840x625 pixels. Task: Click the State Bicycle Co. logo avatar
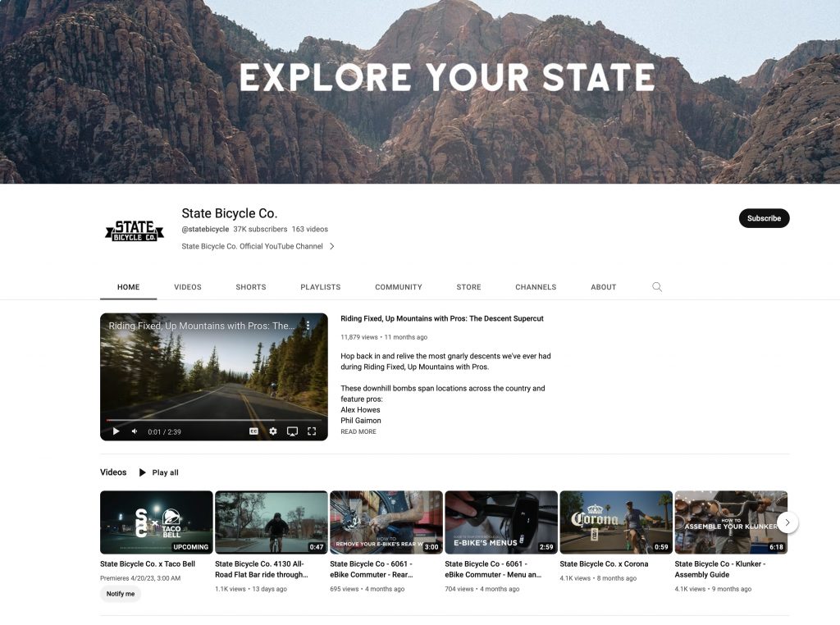point(135,230)
